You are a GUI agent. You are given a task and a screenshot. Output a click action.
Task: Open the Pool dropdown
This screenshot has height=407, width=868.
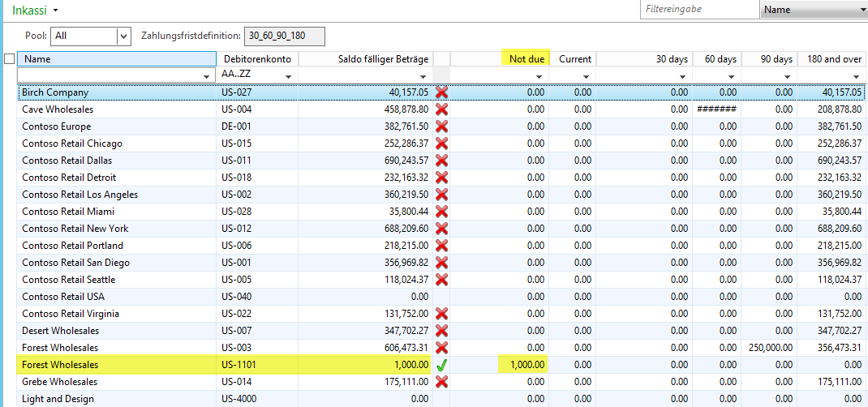click(x=123, y=36)
